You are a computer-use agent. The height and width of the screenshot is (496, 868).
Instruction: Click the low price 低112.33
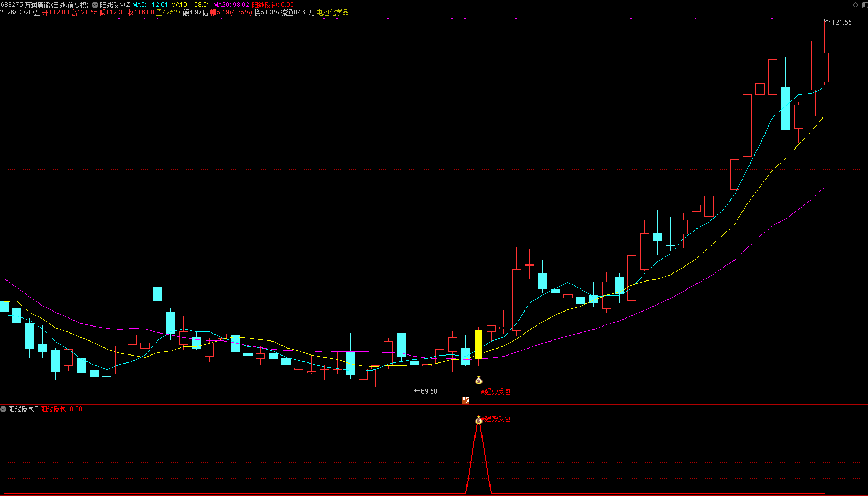point(113,12)
